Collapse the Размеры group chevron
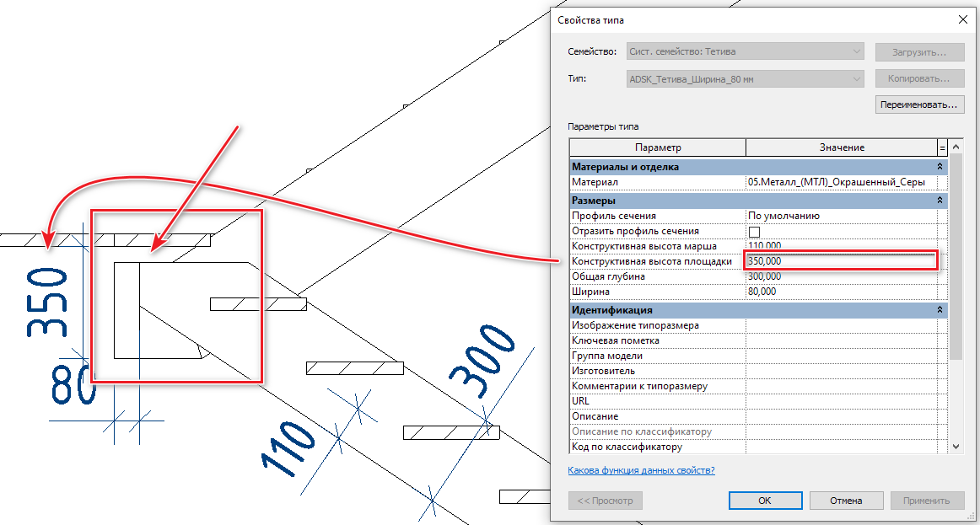This screenshot has height=525, width=980. [940, 201]
